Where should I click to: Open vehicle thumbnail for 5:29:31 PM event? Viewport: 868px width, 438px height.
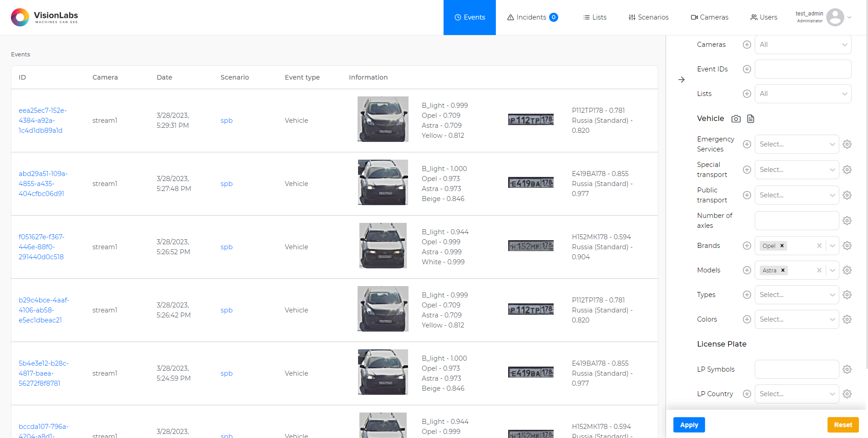tap(383, 119)
